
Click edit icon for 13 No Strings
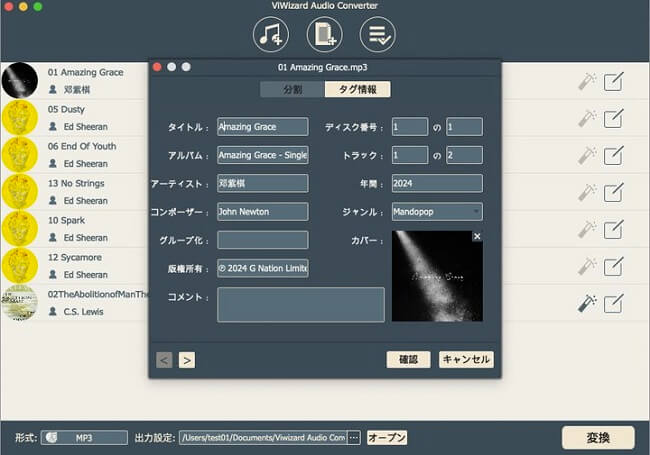pos(613,192)
